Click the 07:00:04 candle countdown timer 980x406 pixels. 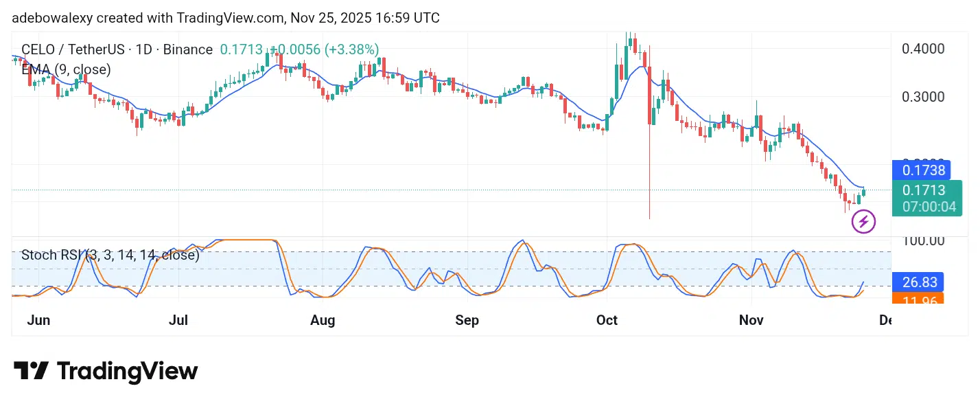click(x=928, y=207)
